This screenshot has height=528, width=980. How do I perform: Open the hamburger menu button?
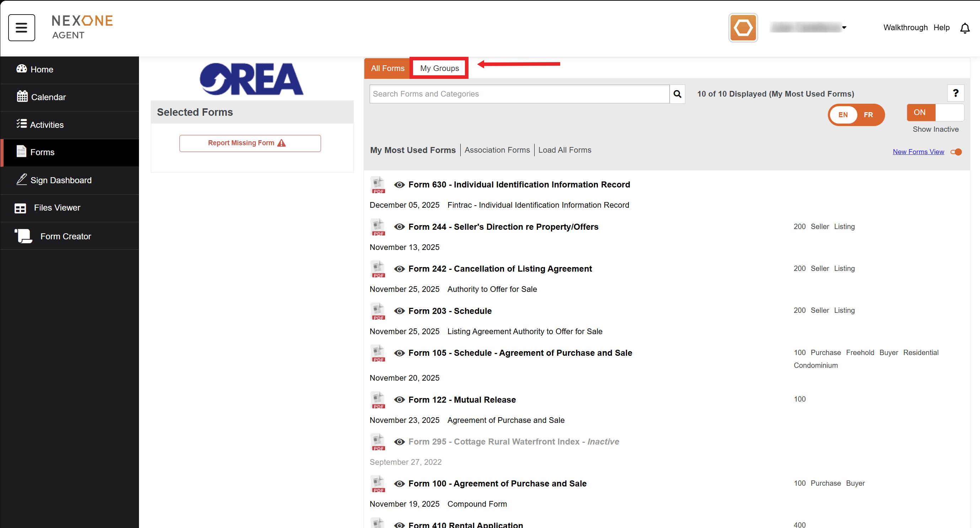point(21,27)
